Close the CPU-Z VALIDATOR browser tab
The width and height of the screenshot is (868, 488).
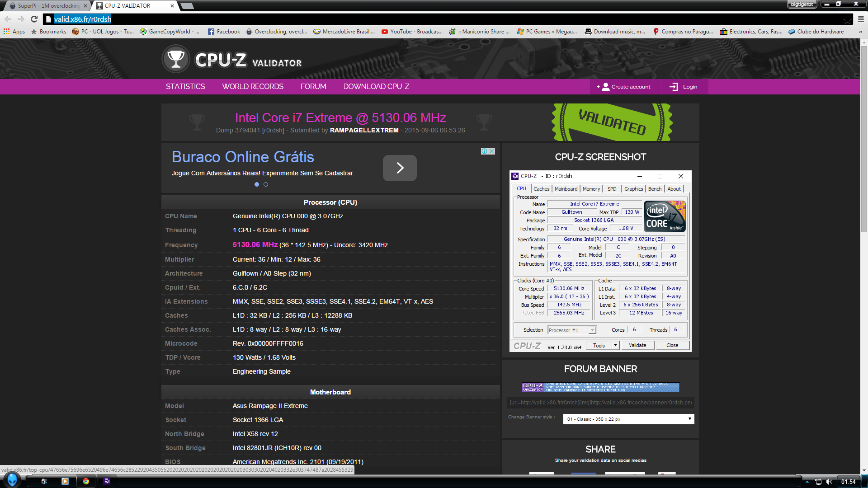coord(172,6)
